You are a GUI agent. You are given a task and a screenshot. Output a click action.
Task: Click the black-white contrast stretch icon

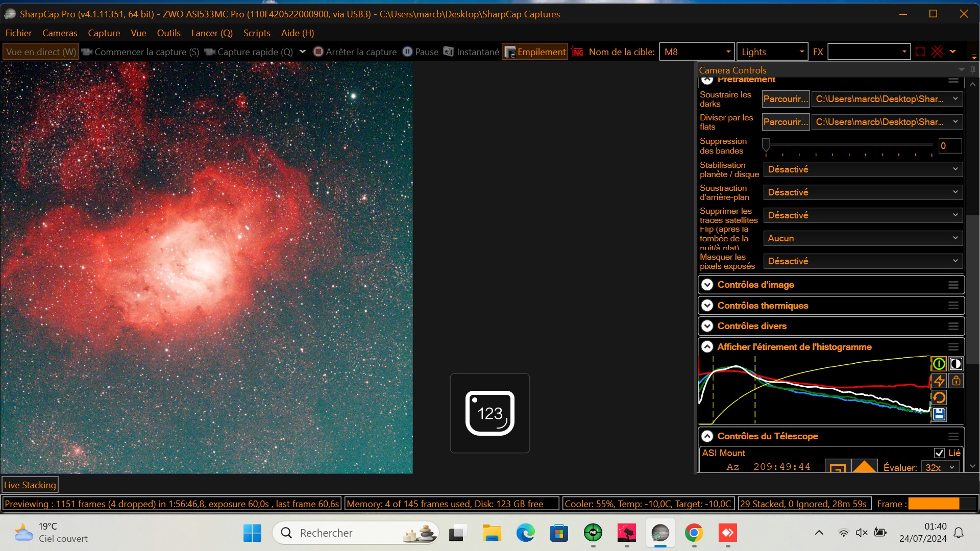tap(955, 364)
